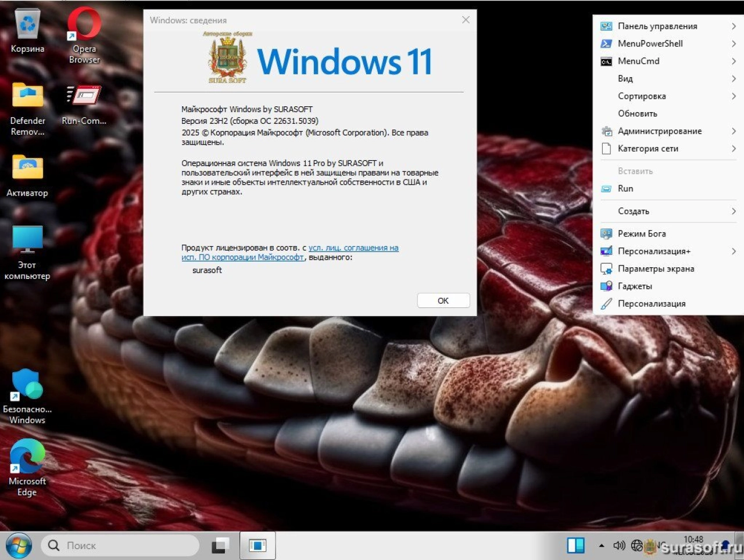Image resolution: width=744 pixels, height=560 pixels.
Task: Select the Run-Command desktop icon
Action: (84, 105)
